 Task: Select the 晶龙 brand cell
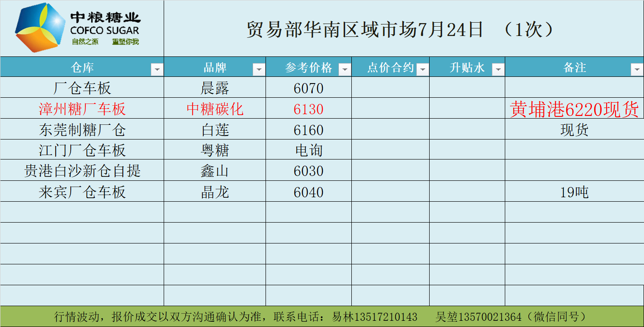(215, 192)
